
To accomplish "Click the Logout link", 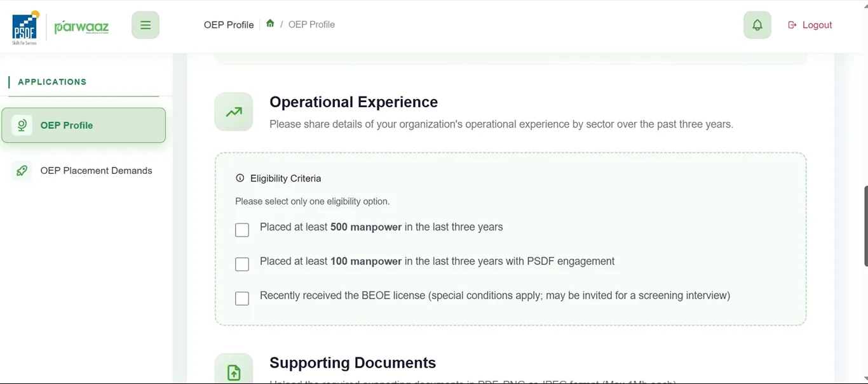I will (x=810, y=25).
